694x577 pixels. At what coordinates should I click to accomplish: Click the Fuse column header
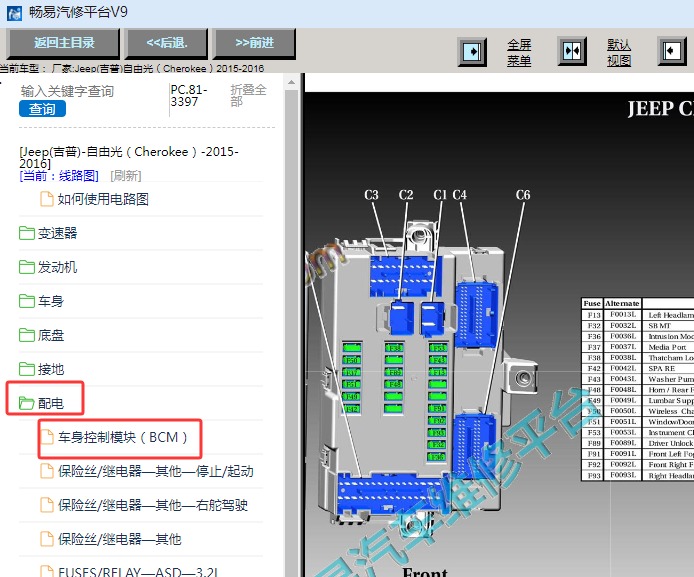(592, 304)
